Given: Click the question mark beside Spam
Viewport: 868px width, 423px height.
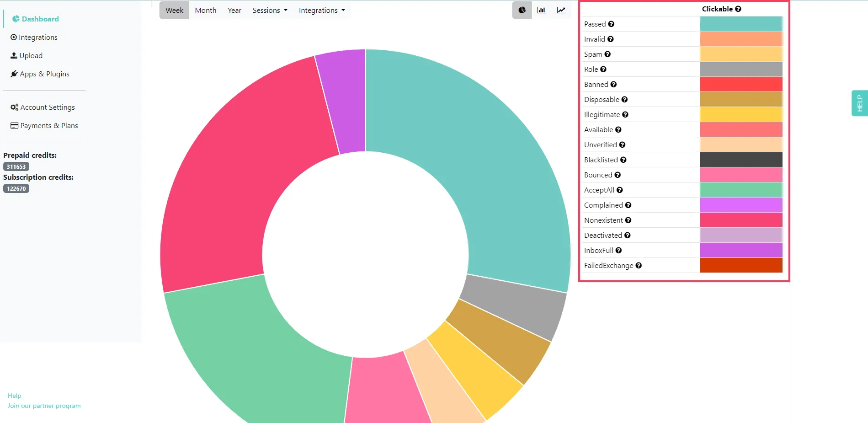Looking at the screenshot, I should pos(607,54).
